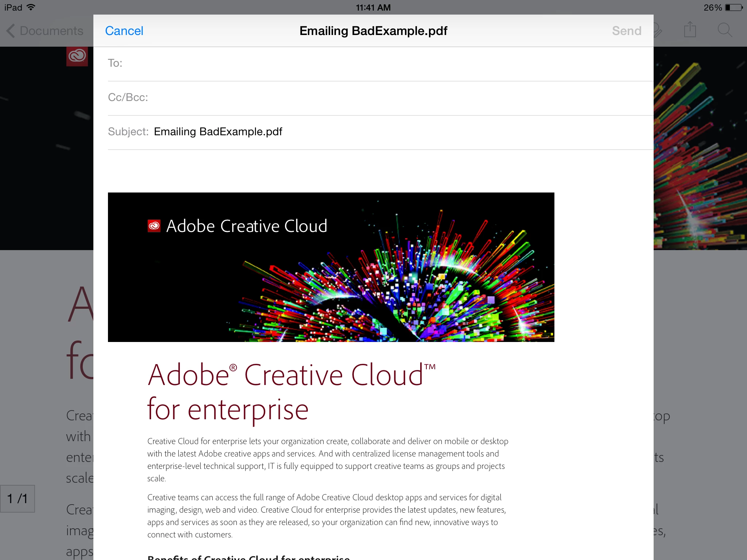Viewport: 747px width, 560px height.
Task: Cancel the email composition
Action: click(124, 31)
